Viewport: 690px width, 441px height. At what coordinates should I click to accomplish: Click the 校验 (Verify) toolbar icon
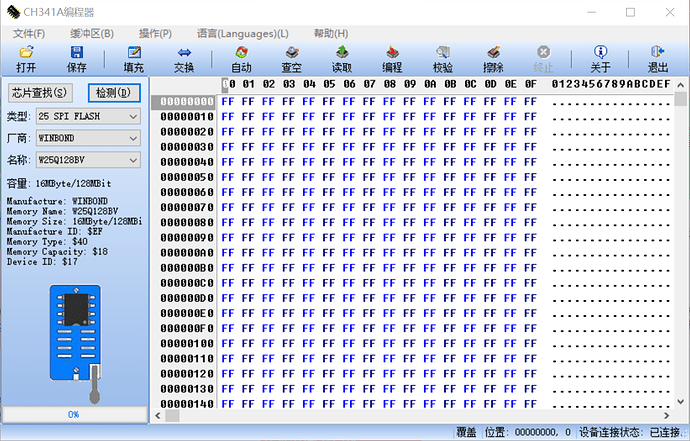pyautogui.click(x=443, y=59)
